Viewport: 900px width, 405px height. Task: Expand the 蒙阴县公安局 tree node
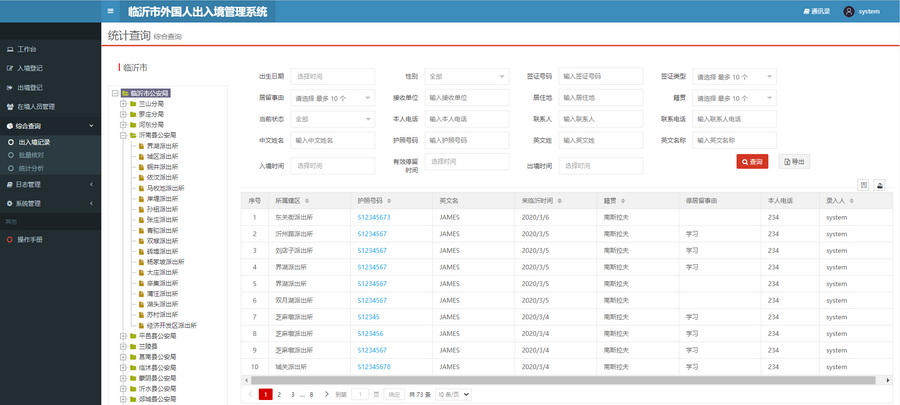[x=123, y=378]
